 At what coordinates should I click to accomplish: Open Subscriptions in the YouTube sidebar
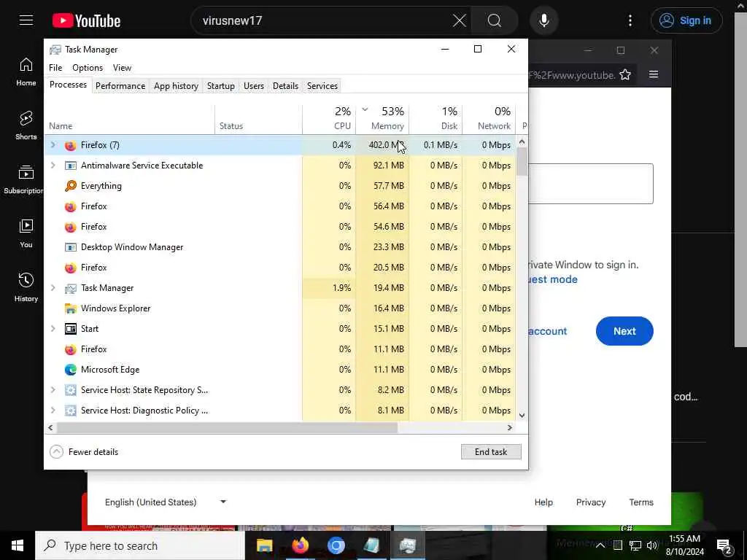24,179
